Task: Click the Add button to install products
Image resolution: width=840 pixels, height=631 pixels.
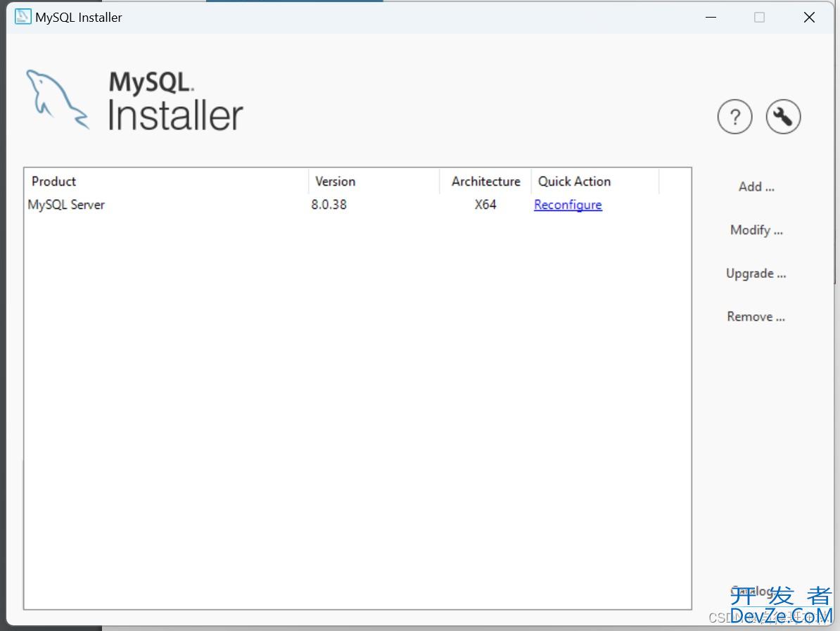Action: pos(755,186)
